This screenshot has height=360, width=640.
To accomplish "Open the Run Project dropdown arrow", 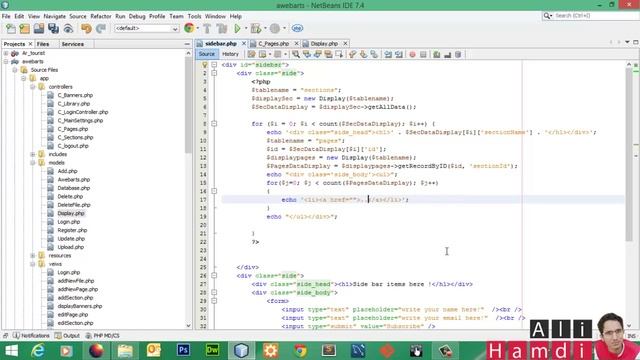I will [246, 29].
